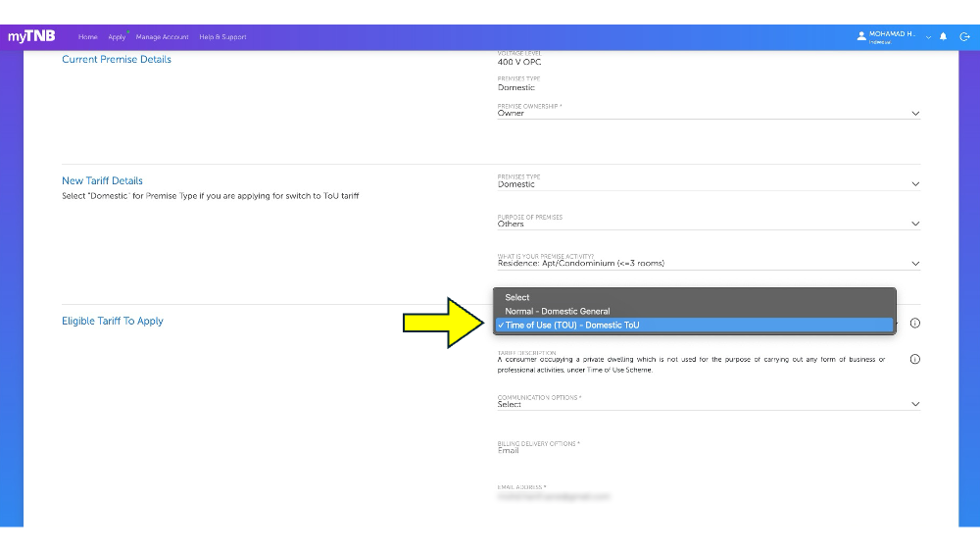Choose Time of Use (TOU) - Domestic ToU
980x552 pixels.
click(x=571, y=325)
